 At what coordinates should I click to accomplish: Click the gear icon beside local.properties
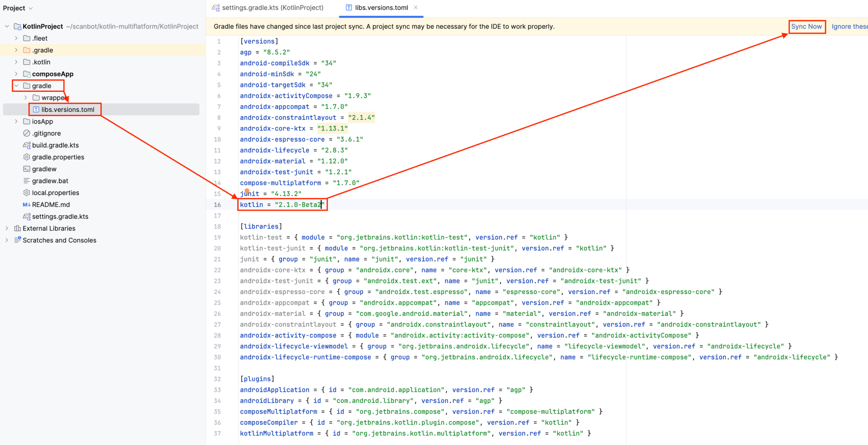point(26,192)
